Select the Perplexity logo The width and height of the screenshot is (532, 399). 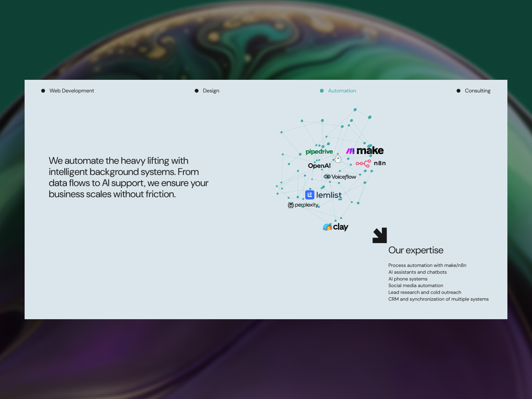pos(303,205)
